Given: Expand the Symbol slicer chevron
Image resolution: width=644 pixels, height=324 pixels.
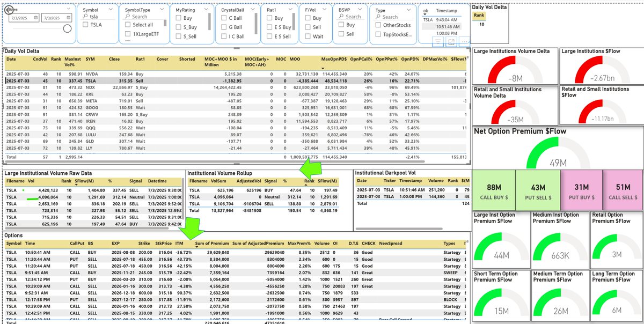Looking at the screenshot, I should pyautogui.click(x=112, y=10).
